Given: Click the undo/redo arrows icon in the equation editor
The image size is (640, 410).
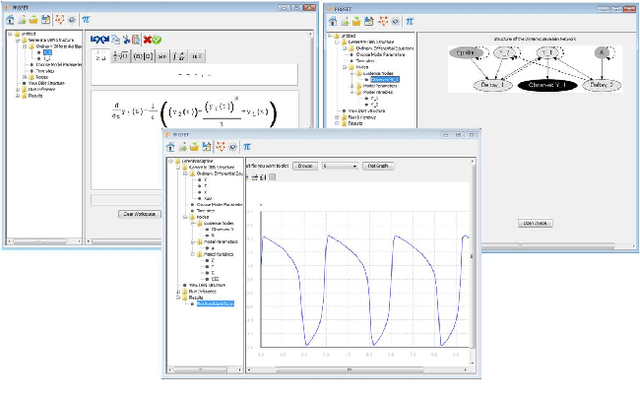Looking at the screenshot, I should tap(100, 40).
